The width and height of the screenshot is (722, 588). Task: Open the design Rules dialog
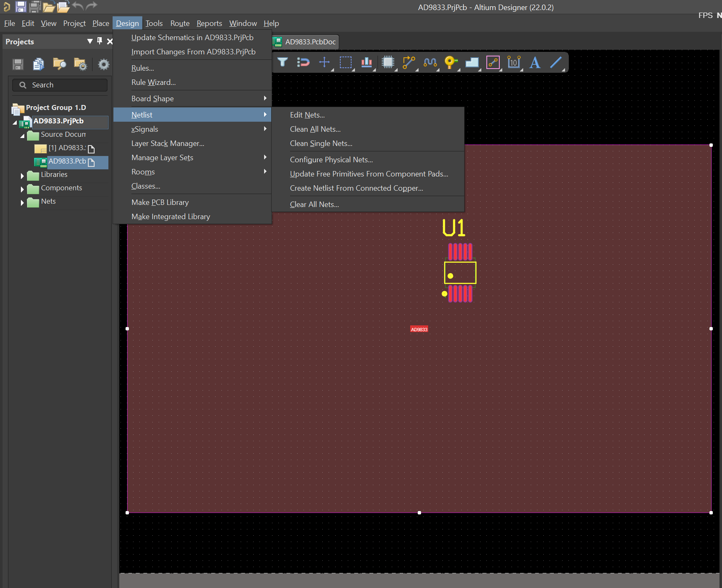pyautogui.click(x=192, y=68)
